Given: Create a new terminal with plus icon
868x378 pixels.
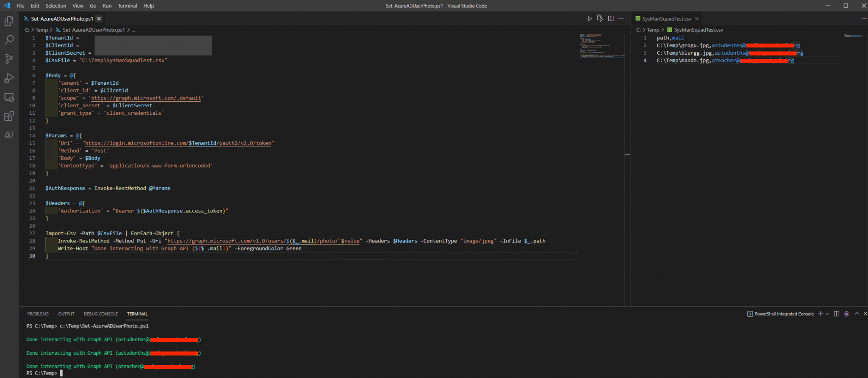Looking at the screenshot, I should (821, 314).
